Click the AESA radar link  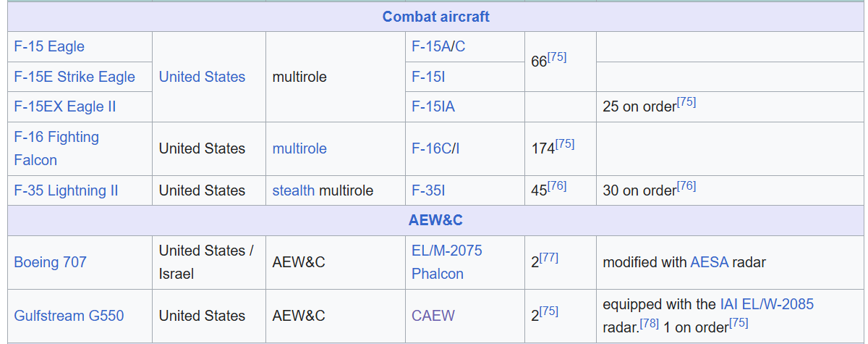pyautogui.click(x=709, y=262)
